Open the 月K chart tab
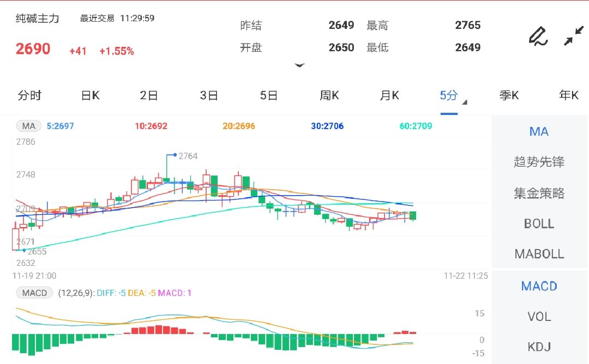Screen dimensions: 589x364 (x=389, y=95)
